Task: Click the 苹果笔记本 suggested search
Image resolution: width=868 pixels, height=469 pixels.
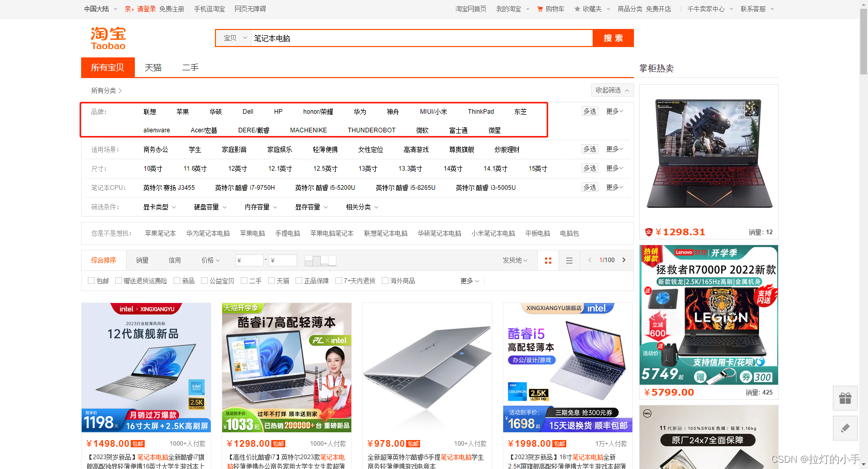Action: (x=160, y=233)
